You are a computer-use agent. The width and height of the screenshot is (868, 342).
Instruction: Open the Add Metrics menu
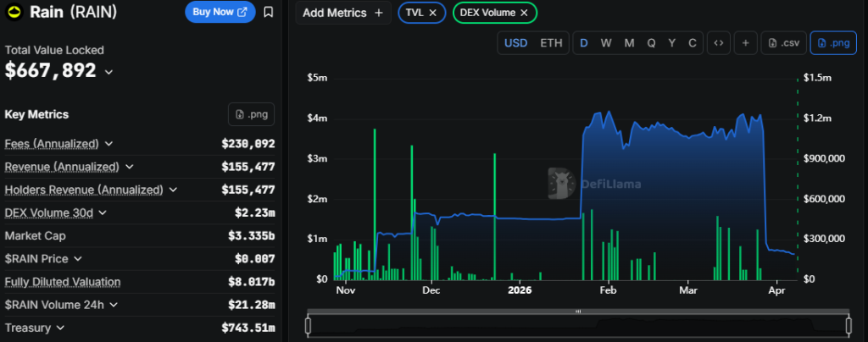coord(343,13)
